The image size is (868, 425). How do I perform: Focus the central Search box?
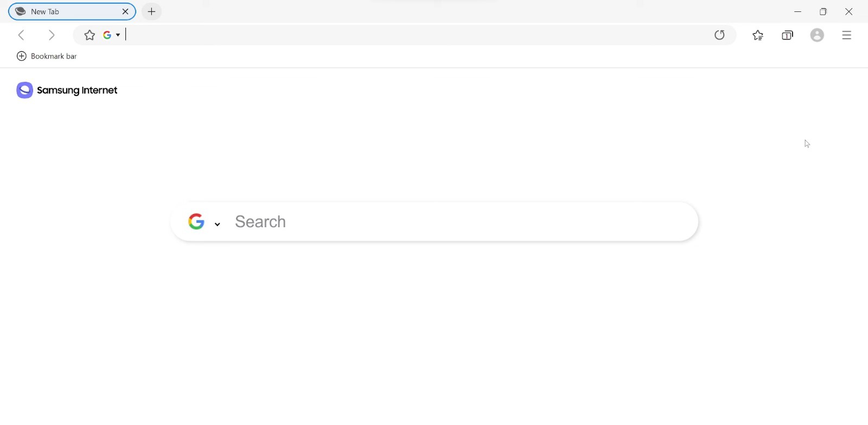click(x=461, y=222)
